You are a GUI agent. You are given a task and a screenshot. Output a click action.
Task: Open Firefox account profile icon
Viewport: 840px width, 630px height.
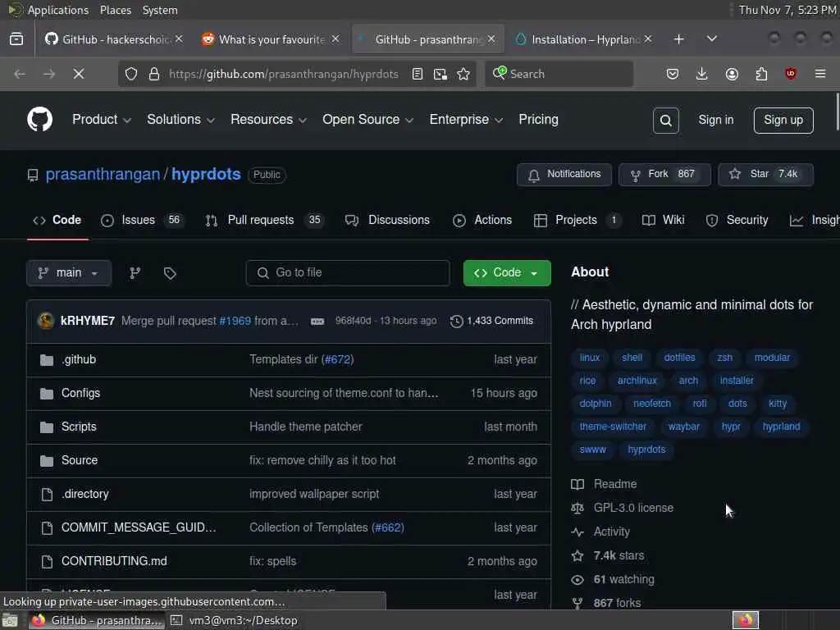tap(732, 74)
